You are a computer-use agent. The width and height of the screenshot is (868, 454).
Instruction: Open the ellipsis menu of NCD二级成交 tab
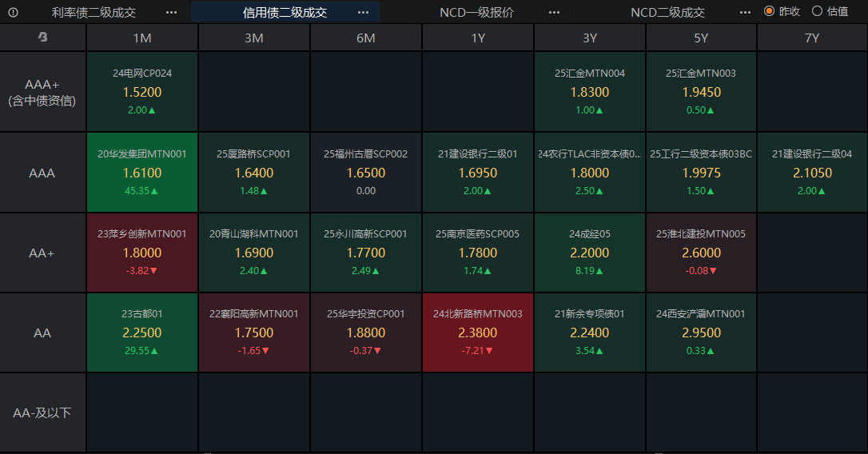click(745, 12)
